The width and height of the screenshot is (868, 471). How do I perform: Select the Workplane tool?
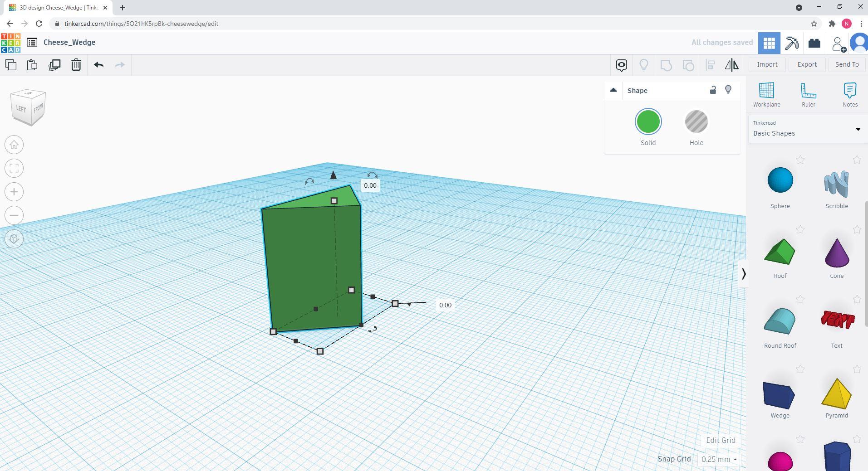[767, 94]
